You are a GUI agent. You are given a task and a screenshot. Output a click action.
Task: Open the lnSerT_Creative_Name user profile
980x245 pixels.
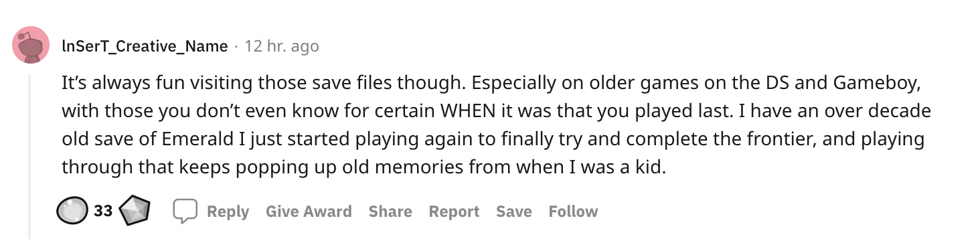145,46
